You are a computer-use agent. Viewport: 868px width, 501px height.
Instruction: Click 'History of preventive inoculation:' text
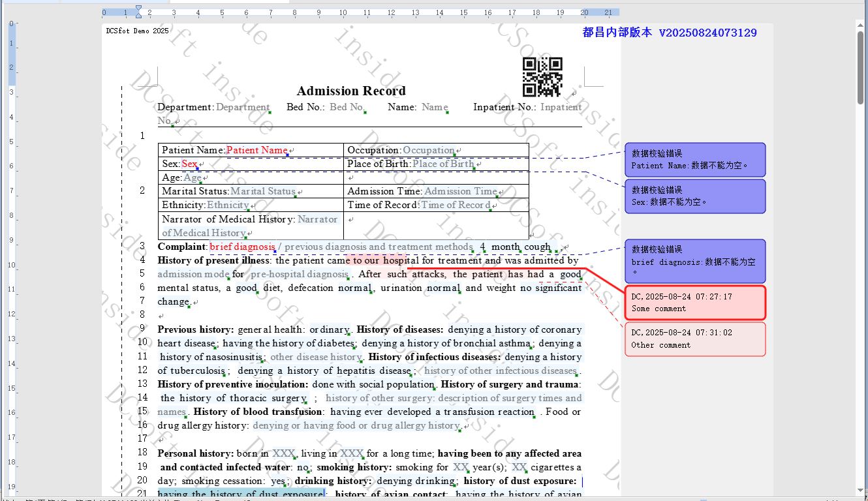[233, 384]
